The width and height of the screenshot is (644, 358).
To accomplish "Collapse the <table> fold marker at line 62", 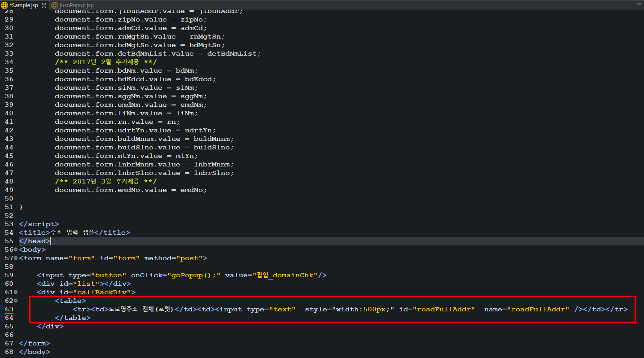I will coord(16,301).
